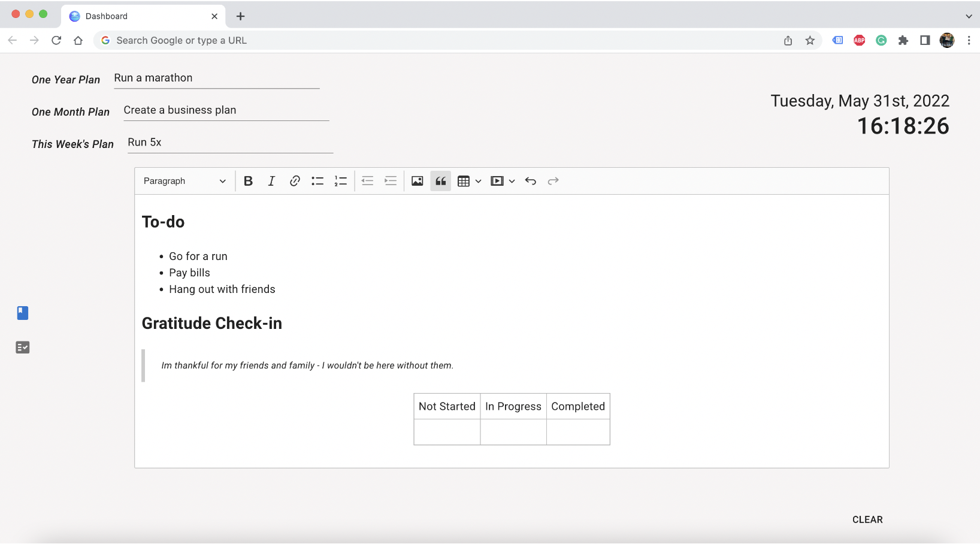Open the checklist sidebar icon
Viewport: 980px width, 544px height.
[23, 347]
